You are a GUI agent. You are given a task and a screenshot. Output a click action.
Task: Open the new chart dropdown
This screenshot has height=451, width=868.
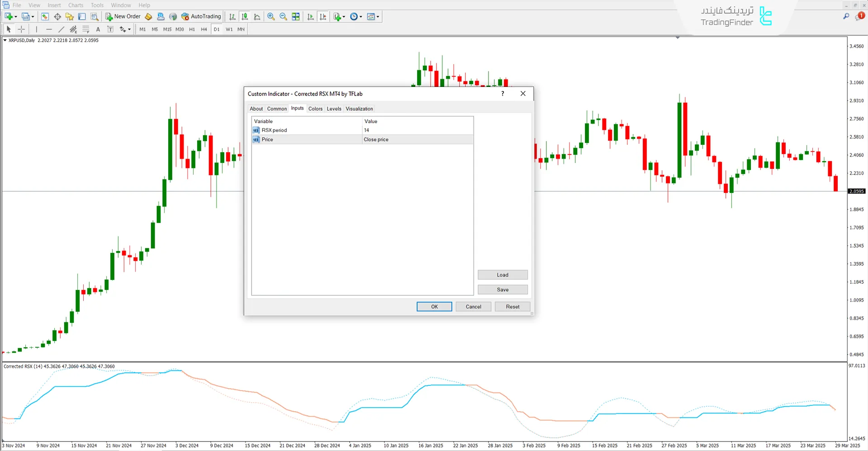tap(15, 16)
